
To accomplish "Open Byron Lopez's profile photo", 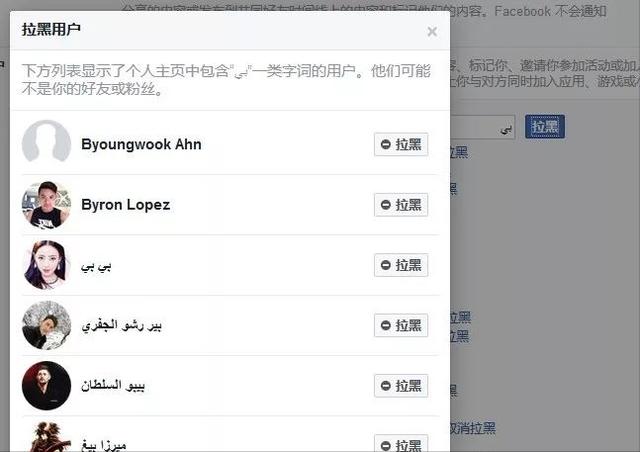I will [47, 205].
